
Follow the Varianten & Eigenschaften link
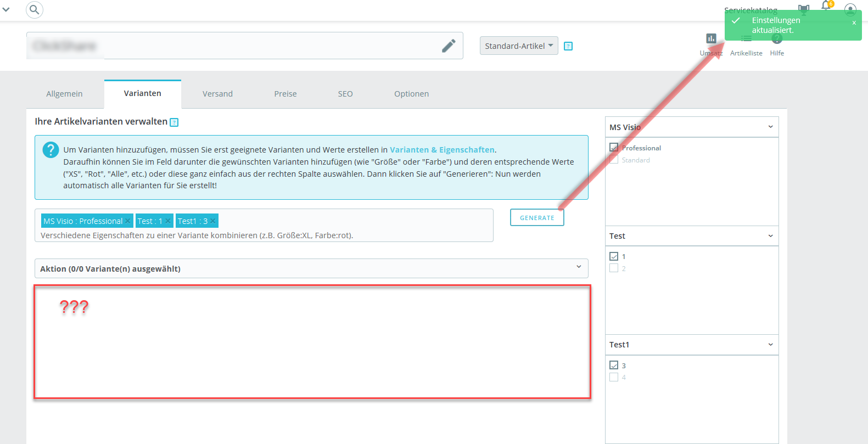pos(442,150)
